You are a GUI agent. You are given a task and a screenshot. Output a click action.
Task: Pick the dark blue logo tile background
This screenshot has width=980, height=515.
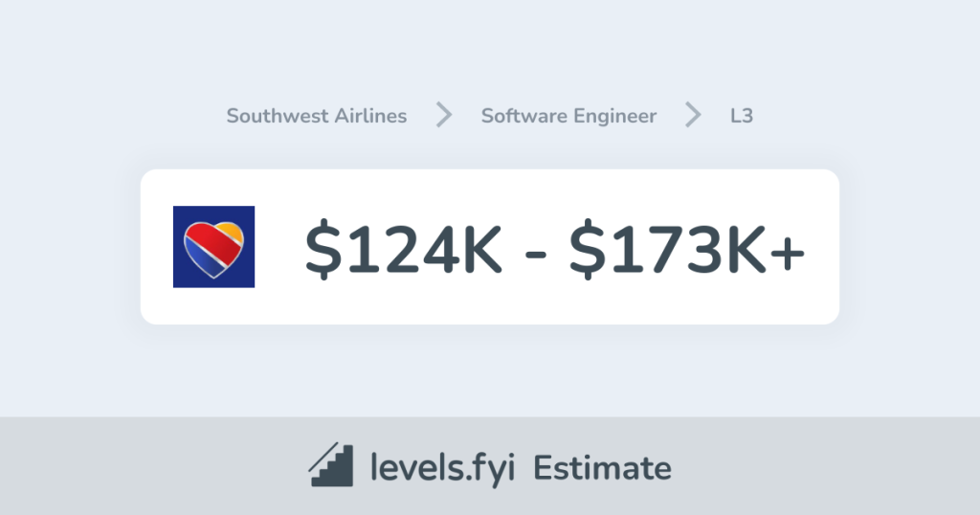coord(182,276)
